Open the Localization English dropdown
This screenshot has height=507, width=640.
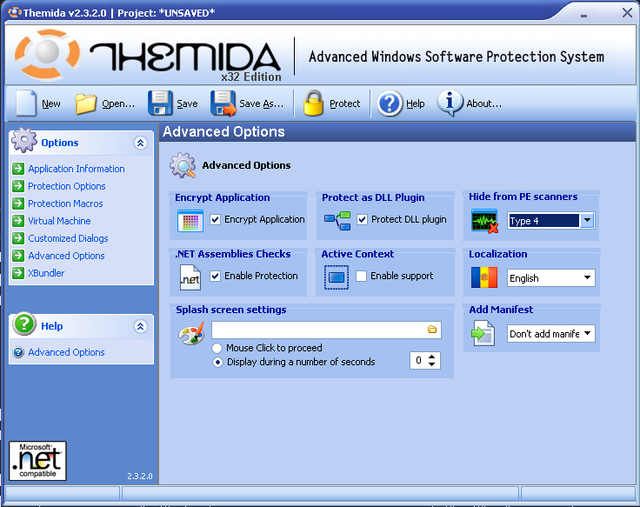click(x=587, y=278)
